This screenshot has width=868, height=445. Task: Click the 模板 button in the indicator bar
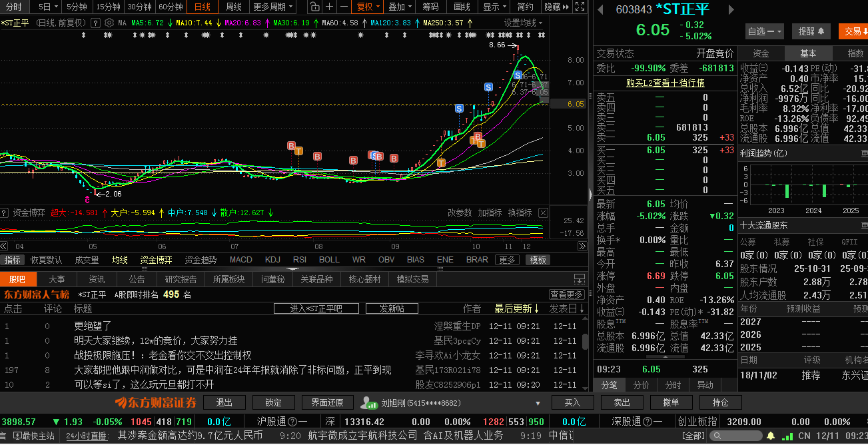click(x=538, y=260)
